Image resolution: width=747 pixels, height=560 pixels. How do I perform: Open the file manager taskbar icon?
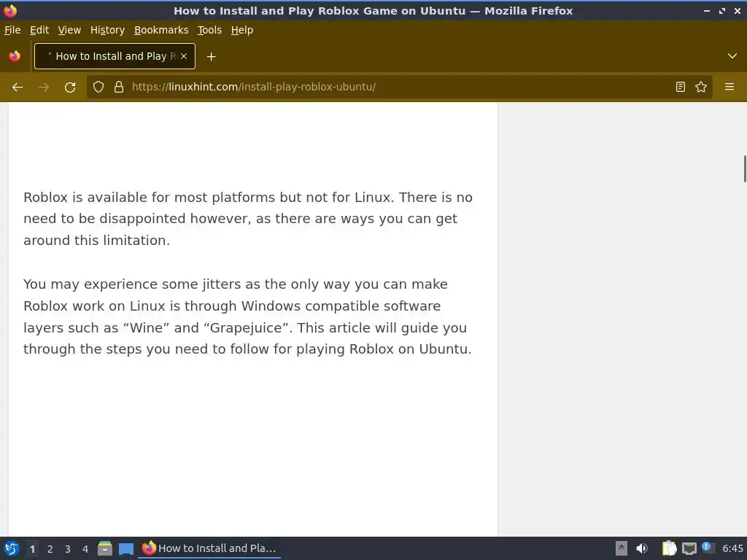(x=105, y=548)
